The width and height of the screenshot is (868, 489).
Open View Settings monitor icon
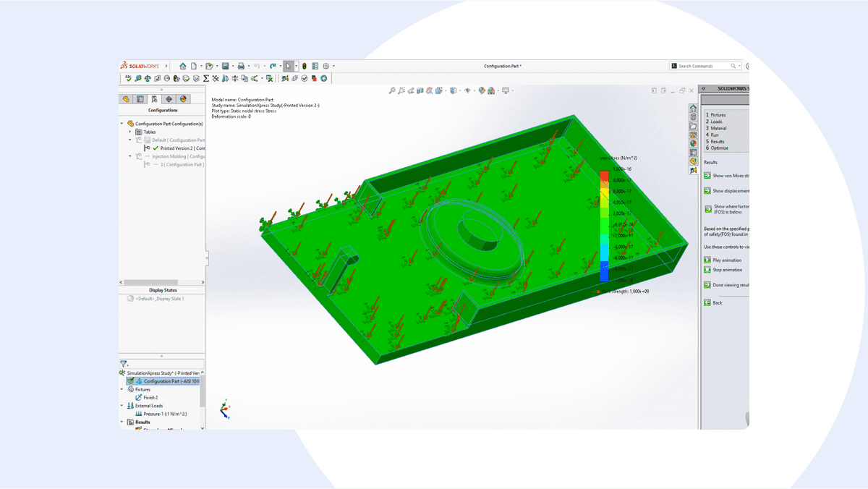pyautogui.click(x=506, y=90)
